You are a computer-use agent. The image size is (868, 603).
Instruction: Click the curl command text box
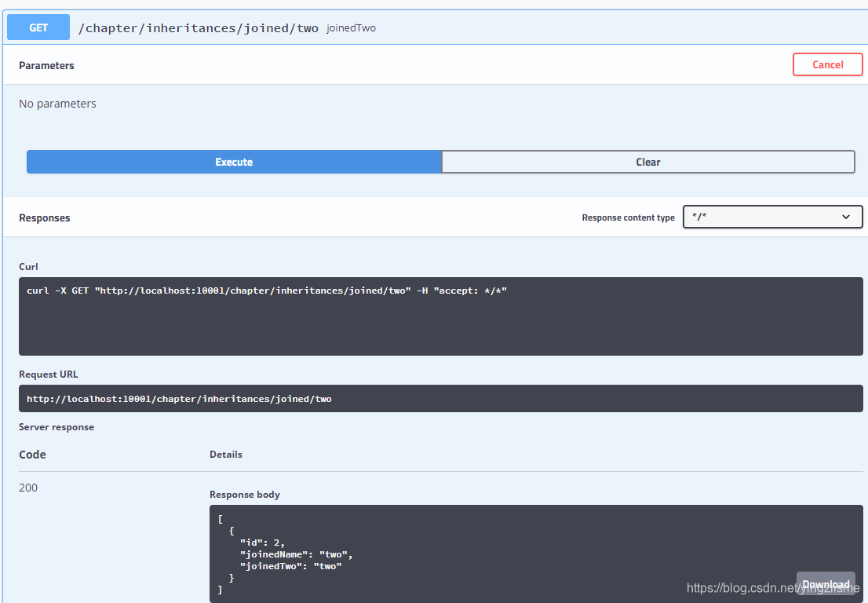pyautogui.click(x=440, y=316)
